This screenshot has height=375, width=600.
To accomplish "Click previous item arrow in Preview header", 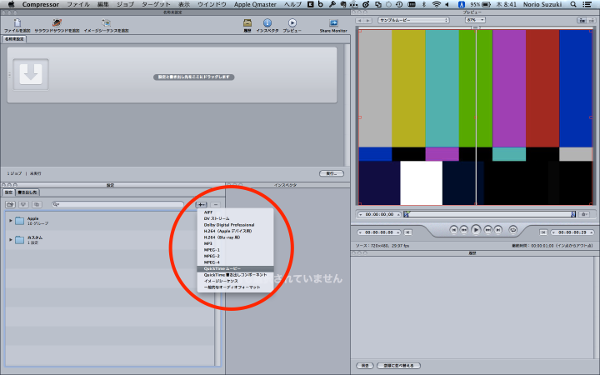I will pyautogui.click(x=360, y=20).
